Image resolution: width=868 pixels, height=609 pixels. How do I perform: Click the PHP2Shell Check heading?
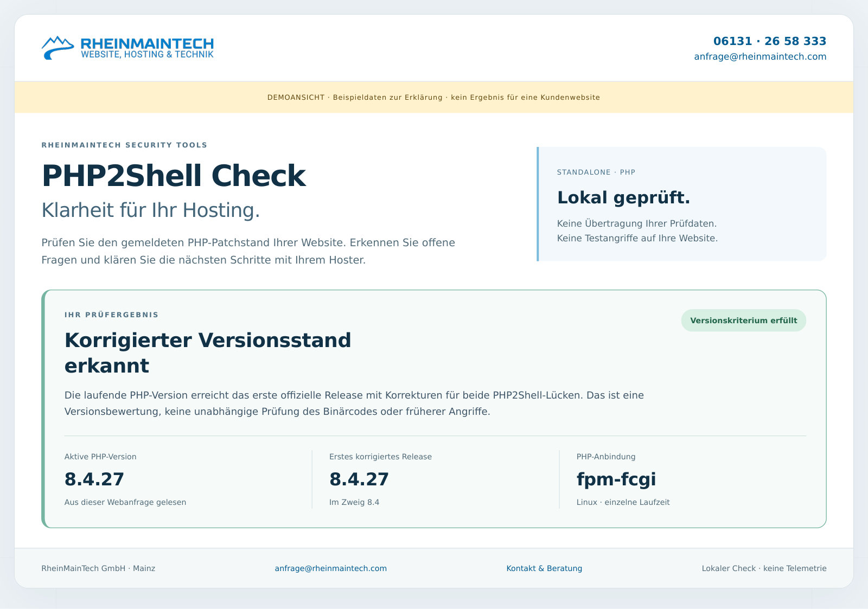174,176
